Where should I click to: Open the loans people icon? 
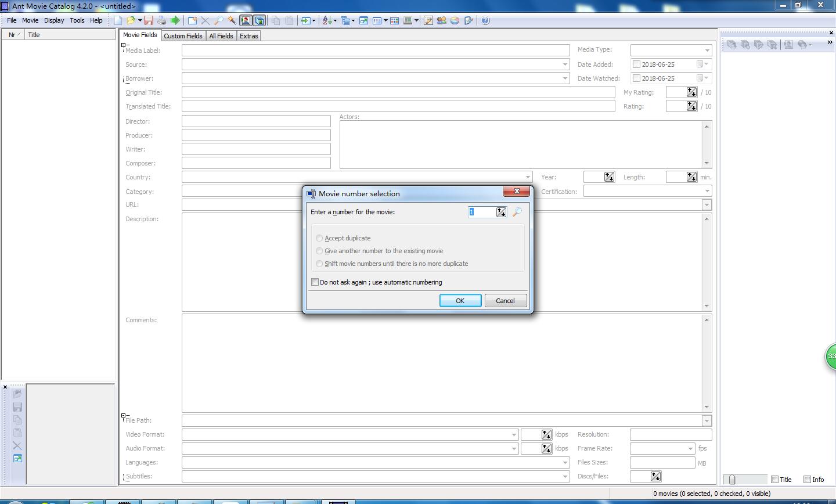442,20
